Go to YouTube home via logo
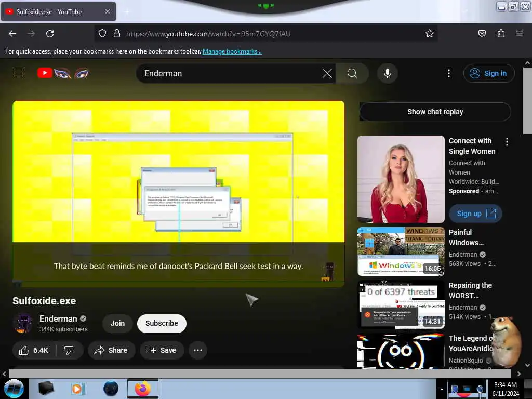The height and width of the screenshot is (399, 532). (x=63, y=73)
